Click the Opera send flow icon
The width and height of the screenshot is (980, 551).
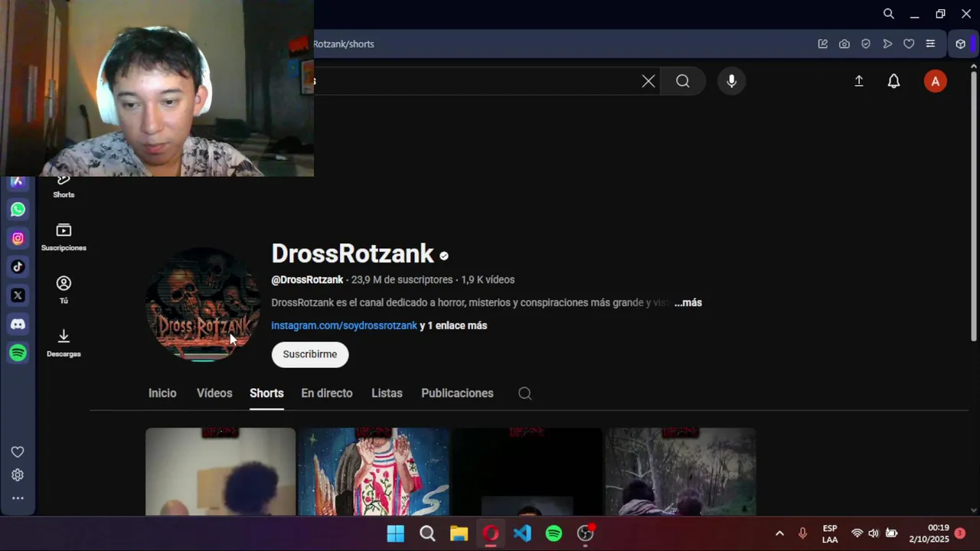[887, 44]
